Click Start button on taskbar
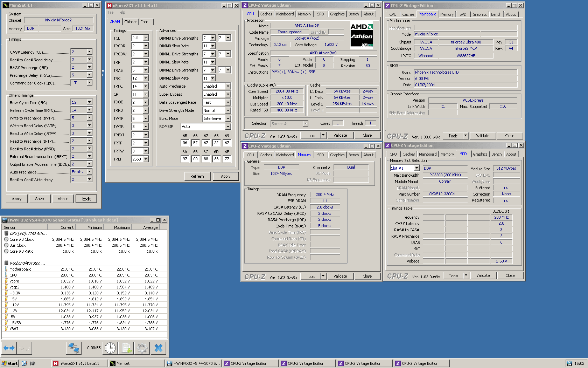588x368 pixels. click(9, 363)
